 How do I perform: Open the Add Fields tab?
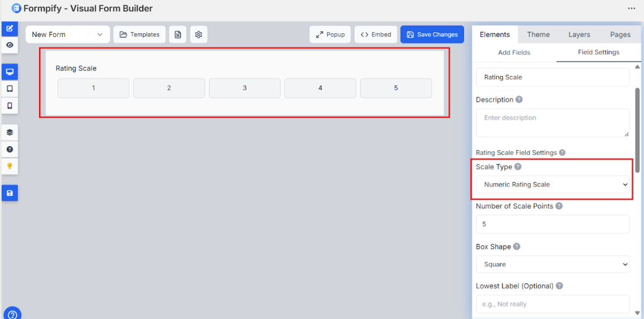tap(514, 53)
